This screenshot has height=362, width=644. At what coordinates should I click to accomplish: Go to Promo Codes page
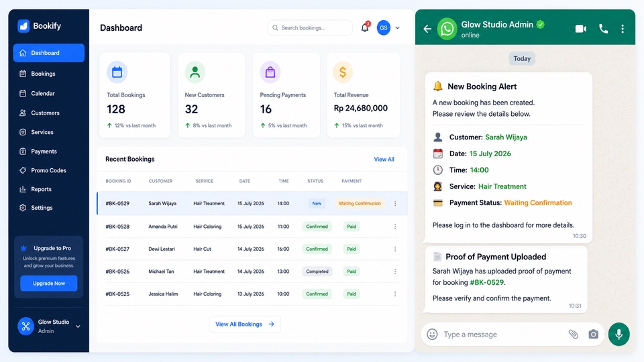[49, 170]
